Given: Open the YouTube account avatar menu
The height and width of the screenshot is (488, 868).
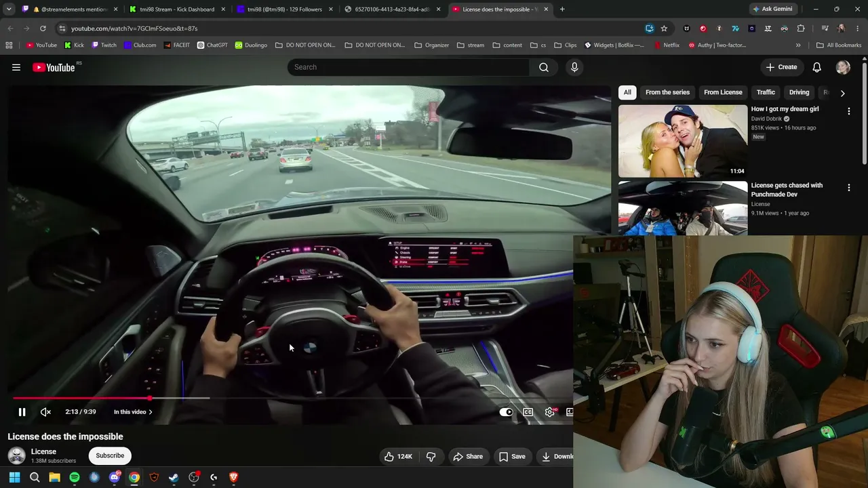Looking at the screenshot, I should pos(843,67).
